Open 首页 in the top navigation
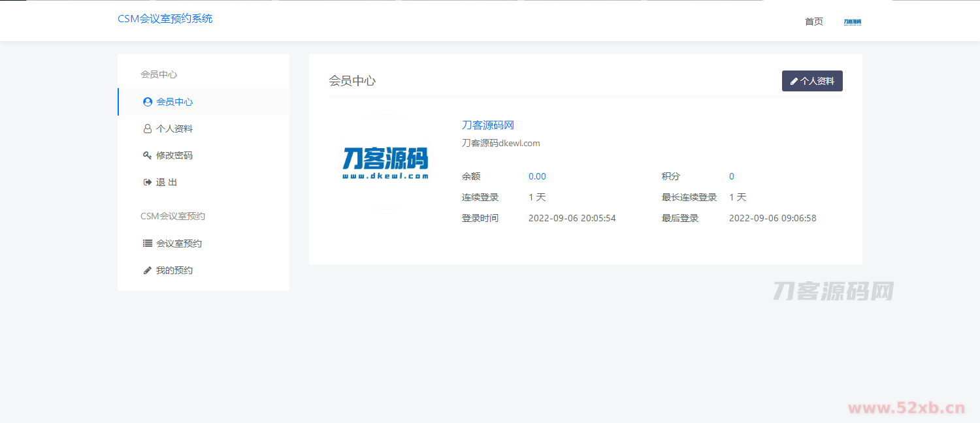980x423 pixels. tap(814, 22)
